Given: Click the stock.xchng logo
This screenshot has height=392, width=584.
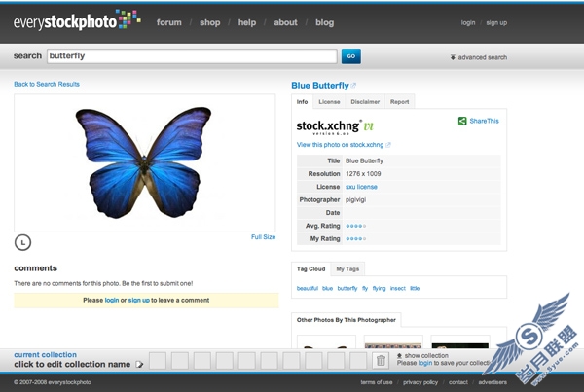Looking at the screenshot, I should point(335,127).
